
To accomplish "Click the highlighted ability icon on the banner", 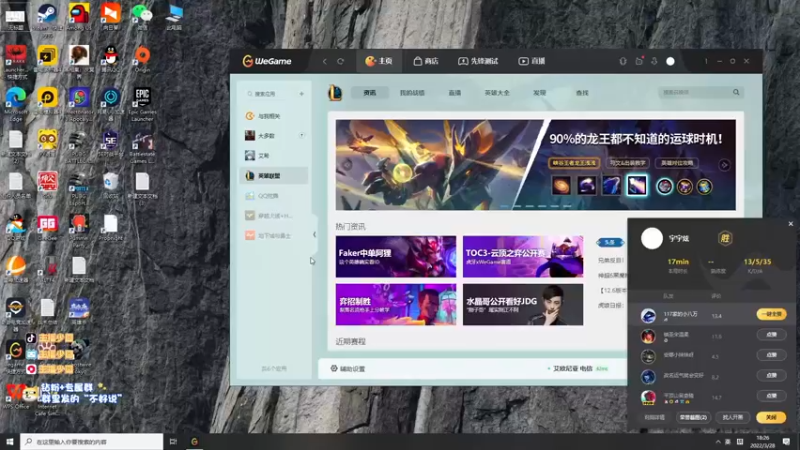I will click(x=637, y=185).
